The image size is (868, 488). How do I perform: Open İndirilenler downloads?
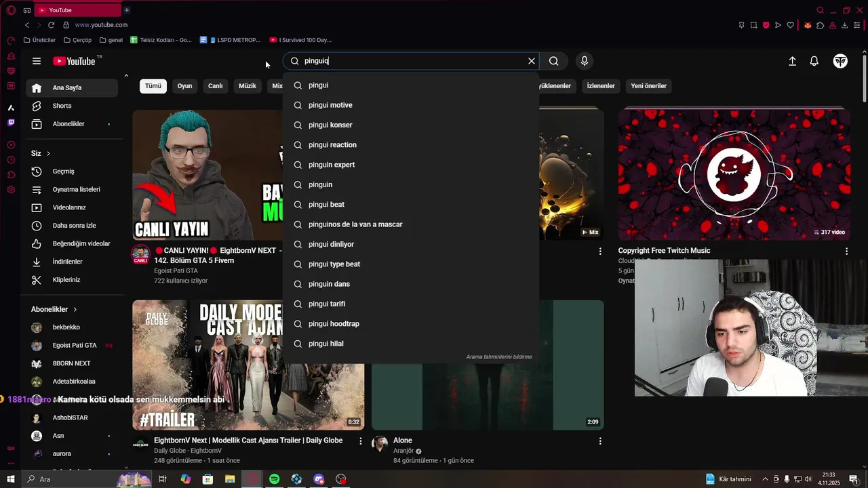tap(72, 262)
